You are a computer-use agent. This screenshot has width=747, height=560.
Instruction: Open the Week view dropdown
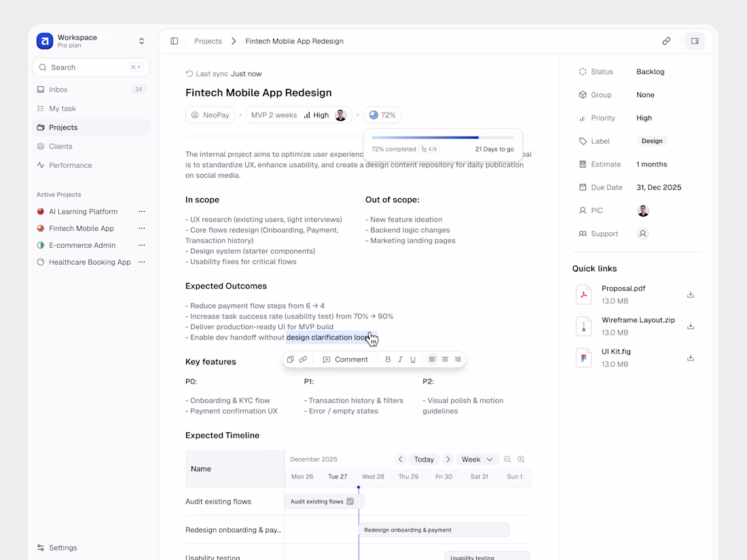[x=477, y=460]
